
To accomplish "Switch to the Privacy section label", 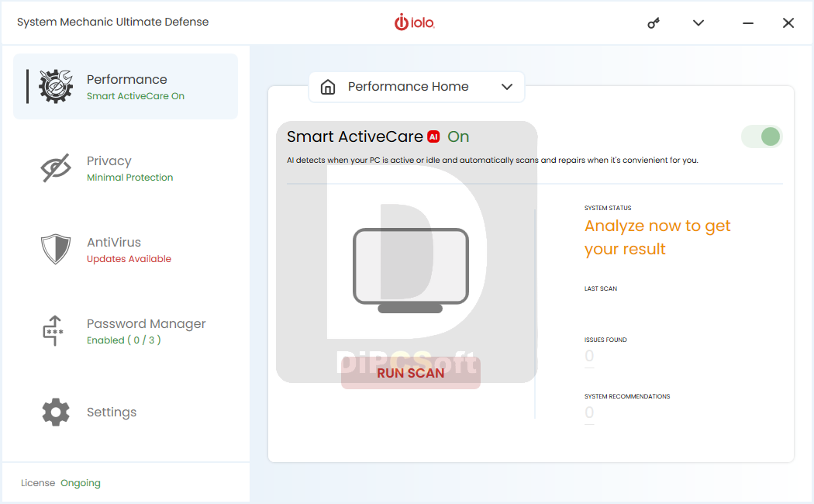I will pyautogui.click(x=109, y=161).
